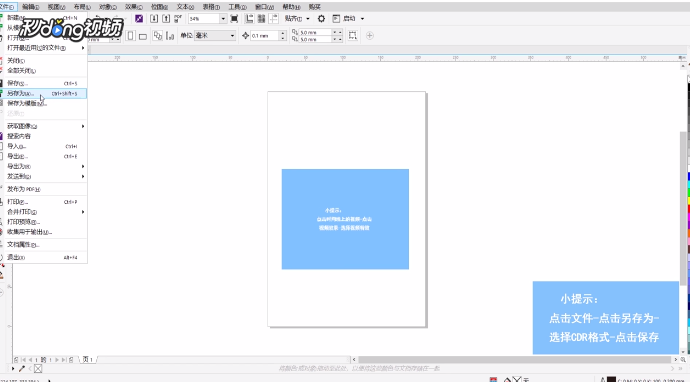Select Close All (全部关闭) menu entry

[x=43, y=70]
